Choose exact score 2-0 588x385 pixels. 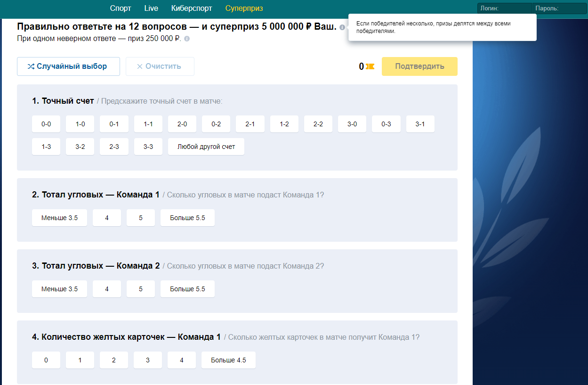click(182, 124)
